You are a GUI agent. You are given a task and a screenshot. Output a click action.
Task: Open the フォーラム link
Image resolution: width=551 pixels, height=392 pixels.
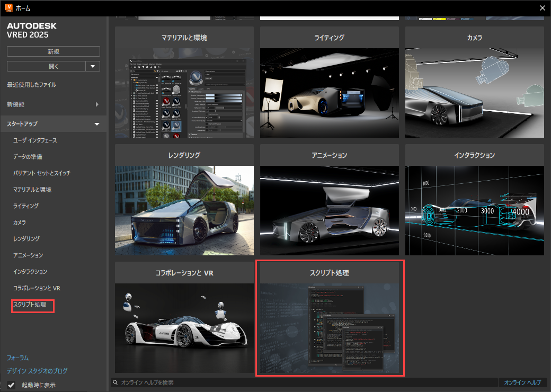pos(18,358)
